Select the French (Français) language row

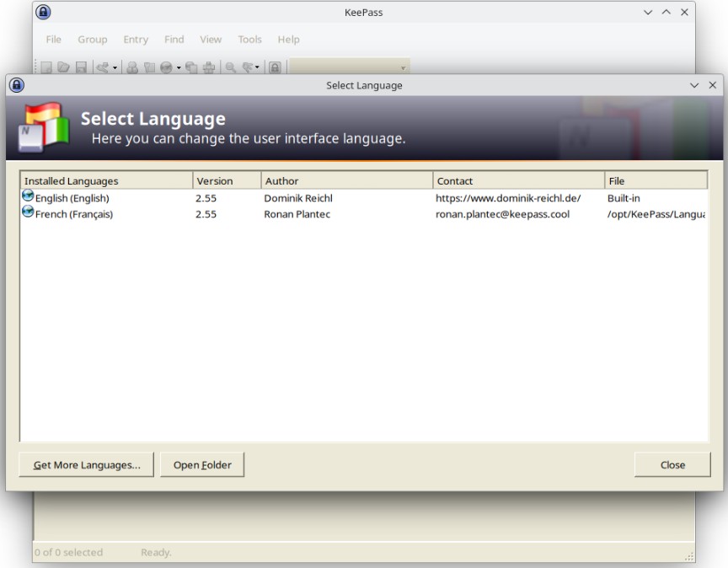[364, 214]
